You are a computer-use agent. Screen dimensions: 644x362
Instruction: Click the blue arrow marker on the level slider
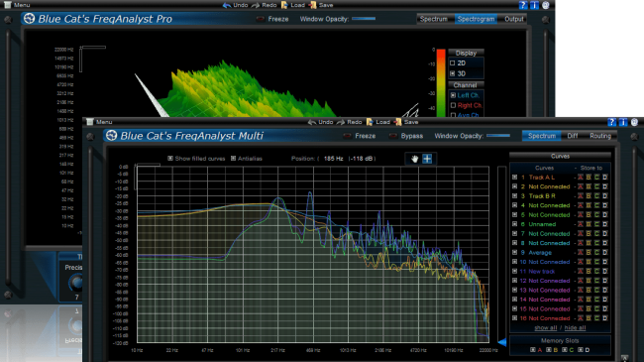(502, 342)
